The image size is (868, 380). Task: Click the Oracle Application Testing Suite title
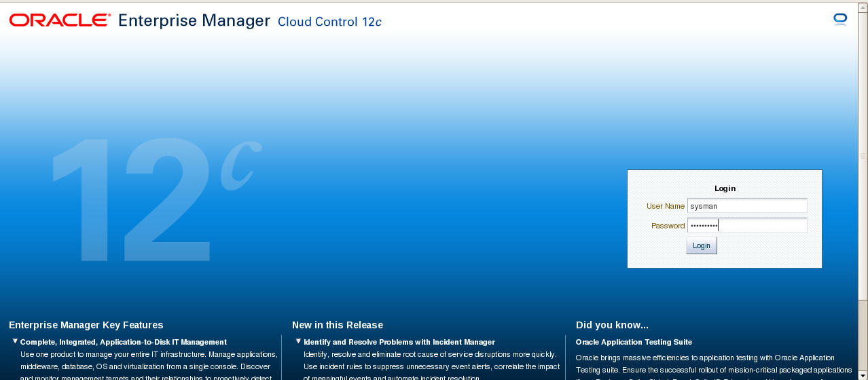pyautogui.click(x=634, y=342)
